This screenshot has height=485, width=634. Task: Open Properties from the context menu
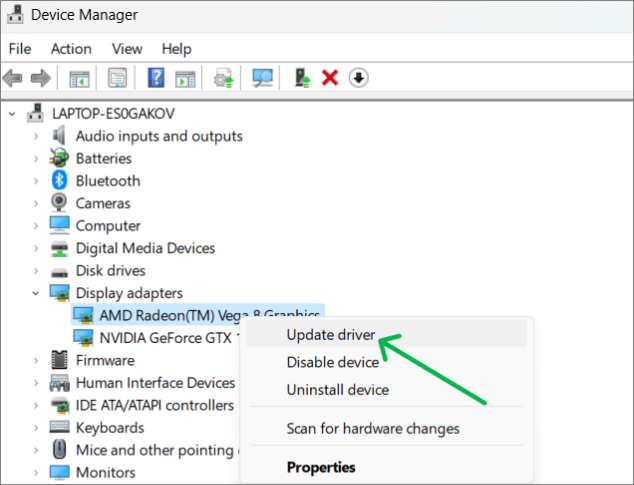[x=320, y=467]
